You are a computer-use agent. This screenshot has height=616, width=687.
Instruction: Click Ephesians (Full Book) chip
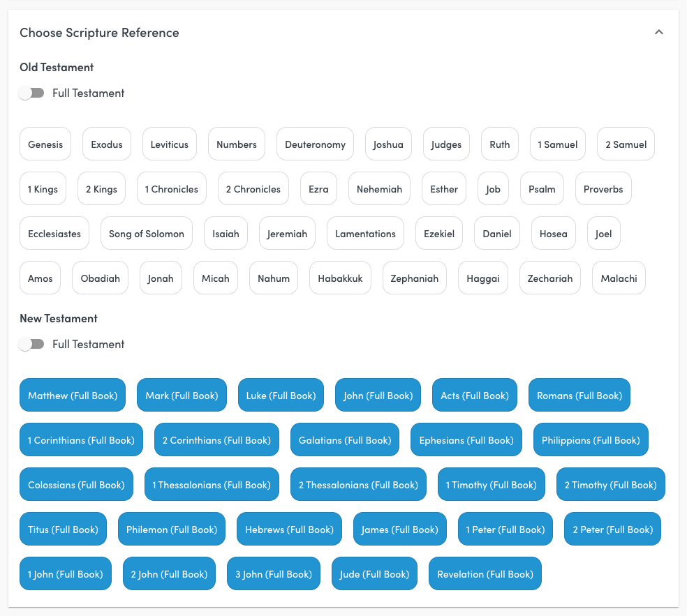pyautogui.click(x=466, y=440)
